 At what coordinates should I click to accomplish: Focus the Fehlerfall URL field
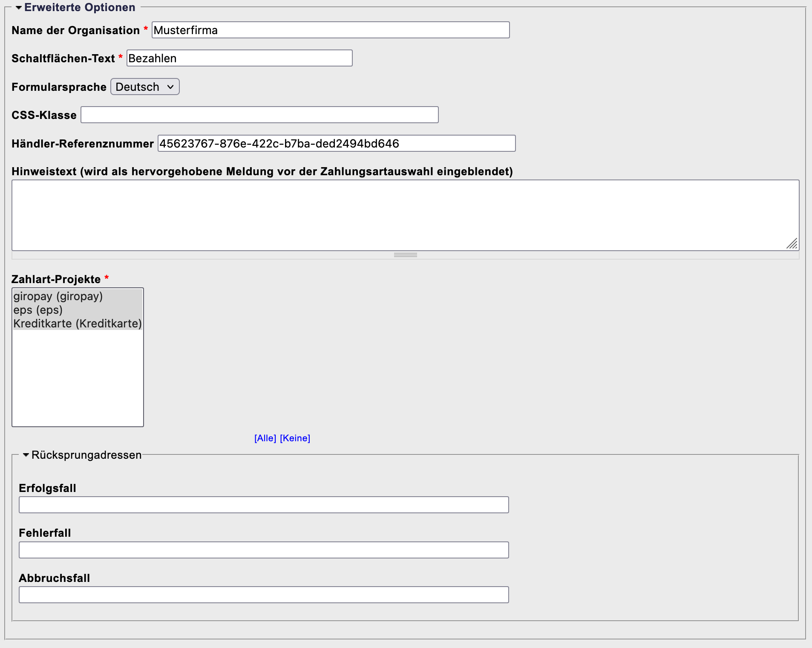click(x=264, y=550)
